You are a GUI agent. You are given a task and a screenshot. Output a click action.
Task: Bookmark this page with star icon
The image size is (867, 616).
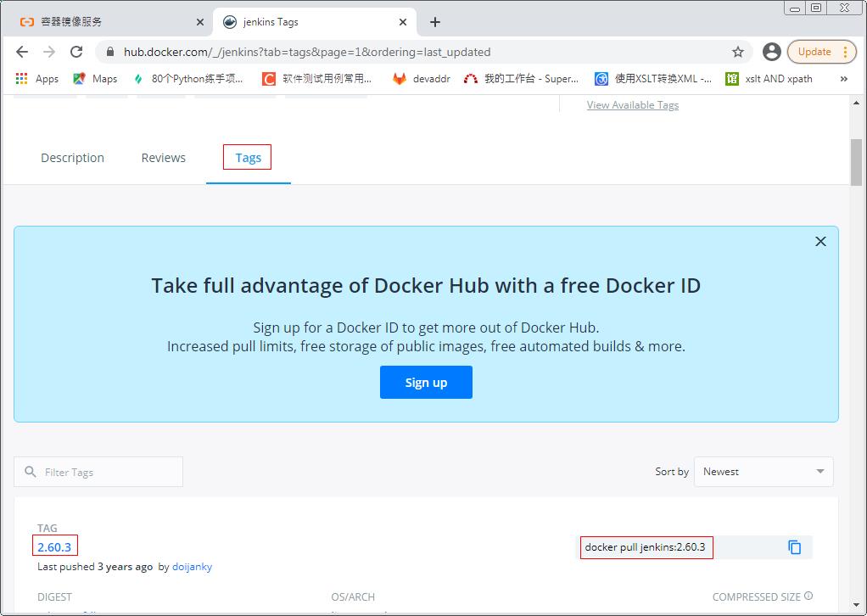pos(737,52)
